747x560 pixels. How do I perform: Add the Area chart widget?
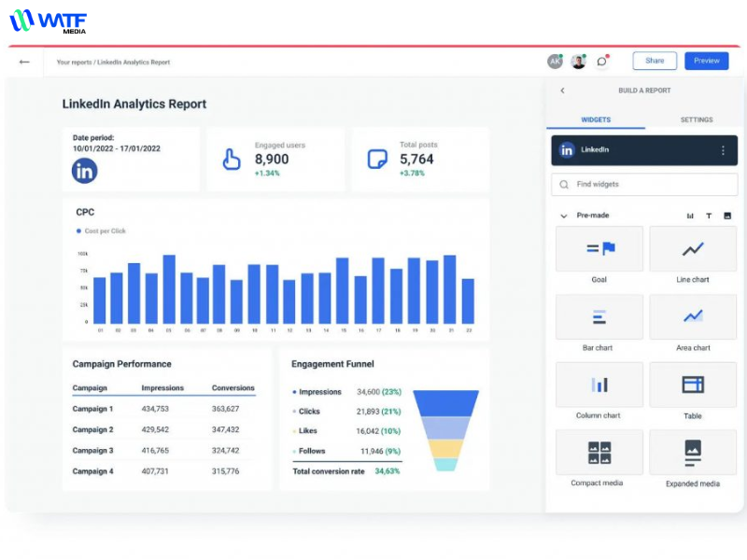click(693, 316)
